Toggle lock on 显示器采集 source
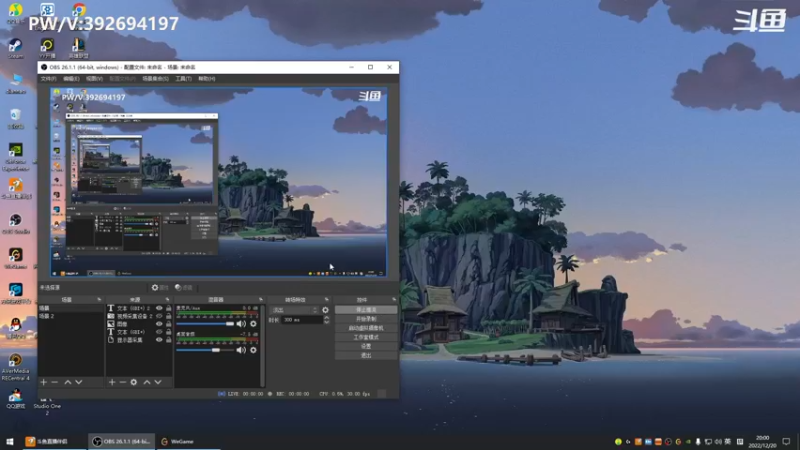The height and width of the screenshot is (450, 800). point(169,340)
